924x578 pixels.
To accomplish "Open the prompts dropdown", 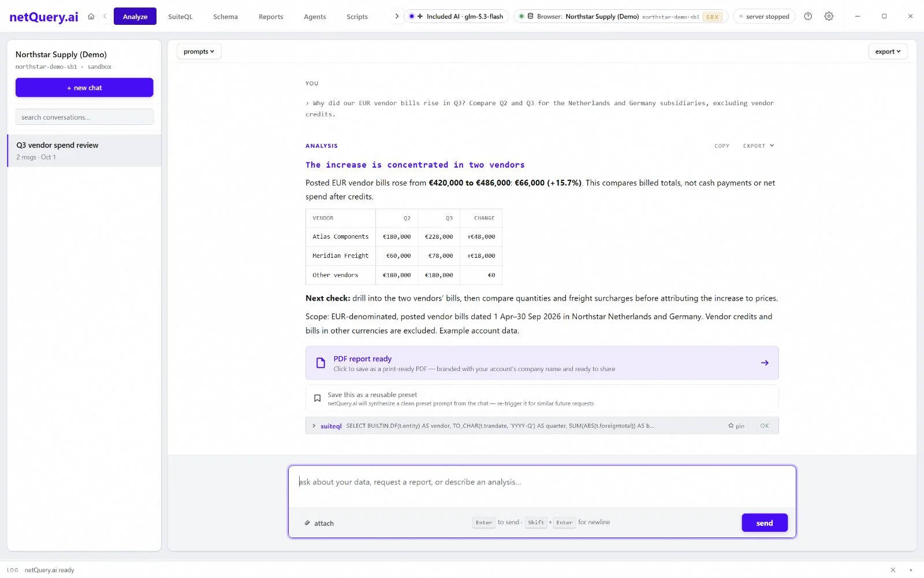I will (199, 51).
